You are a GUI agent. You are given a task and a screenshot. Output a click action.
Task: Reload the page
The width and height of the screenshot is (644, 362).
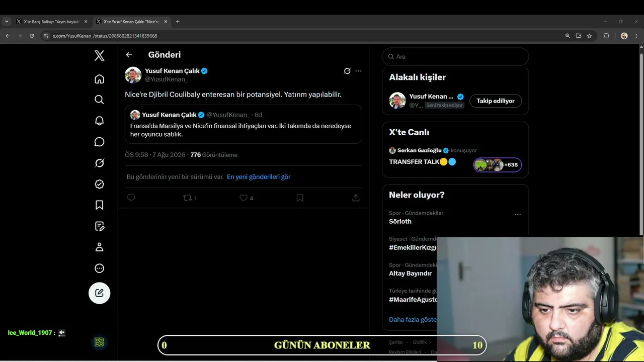32,36
